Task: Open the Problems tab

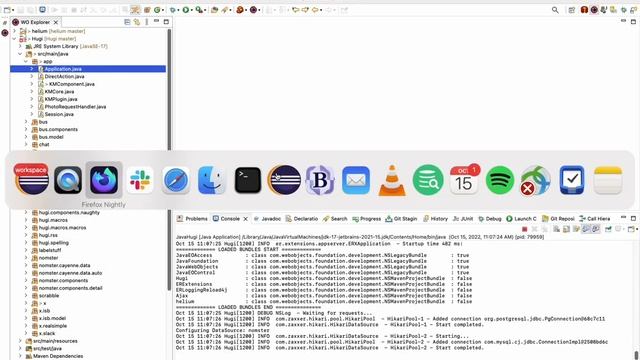Action: [192, 219]
